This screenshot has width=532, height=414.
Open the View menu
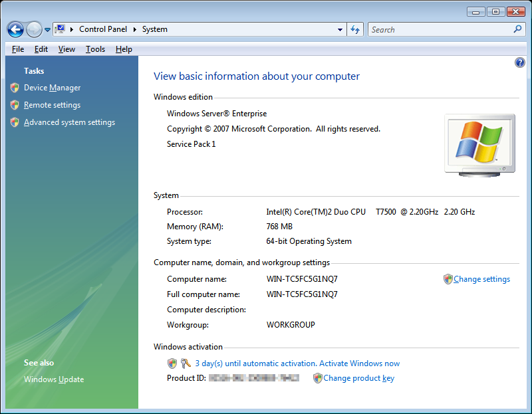(x=66, y=49)
